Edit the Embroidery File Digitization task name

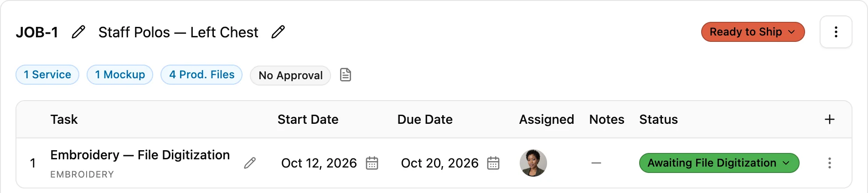(x=250, y=163)
